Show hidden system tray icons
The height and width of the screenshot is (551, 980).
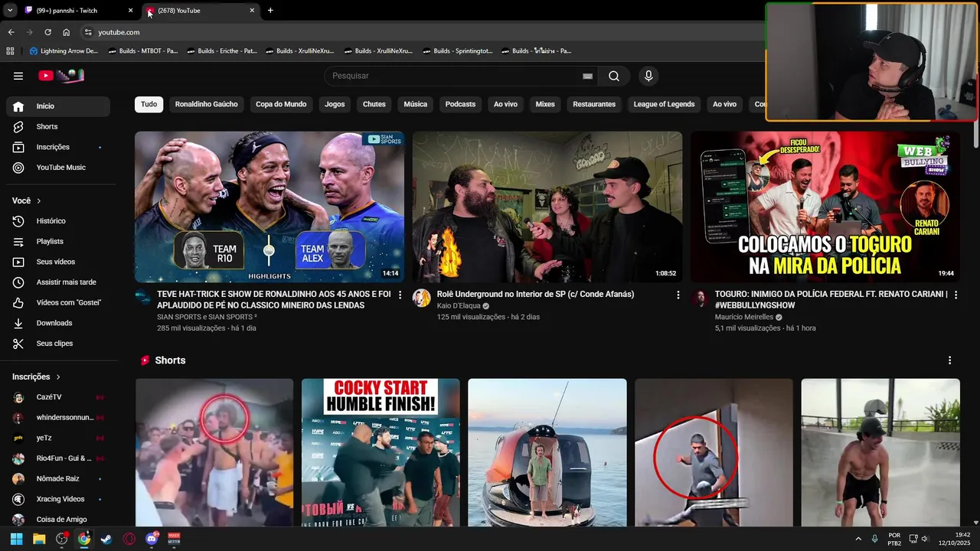[x=858, y=539]
